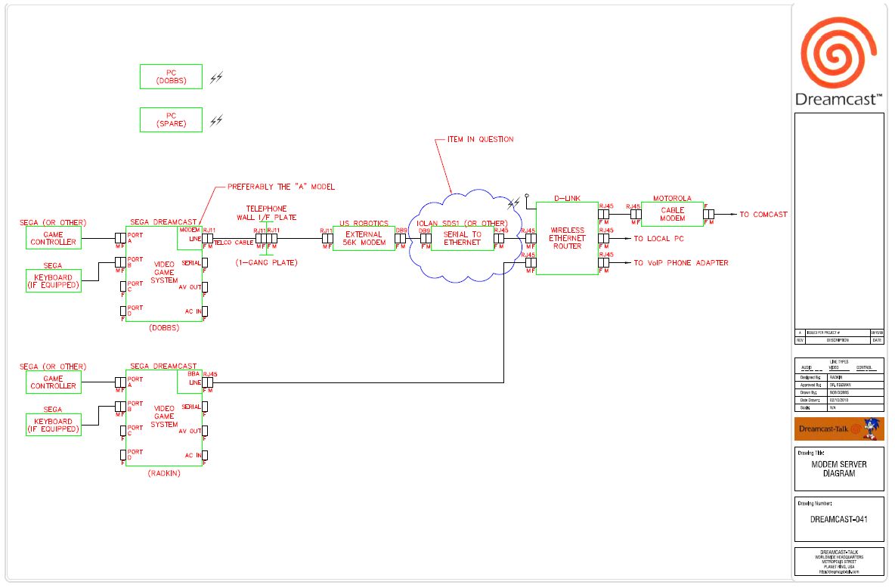Click the 'METROPOLIS STREET' address line

coord(839,562)
